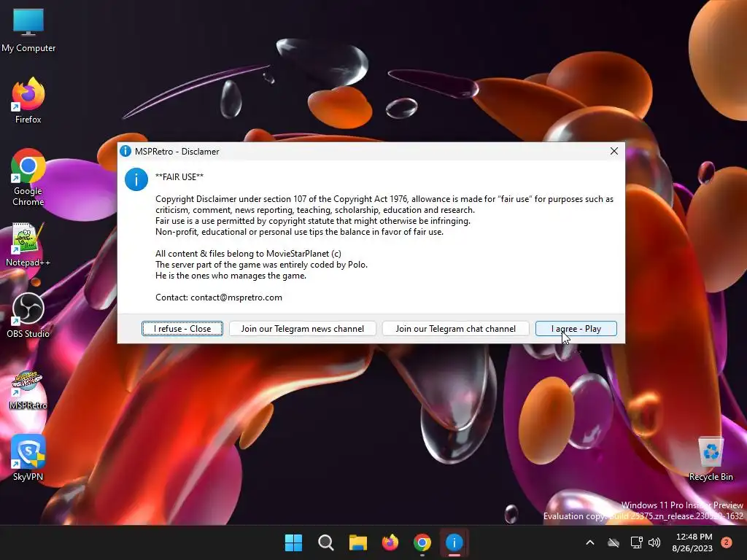747x560 pixels.
Task: Click the 'Fair use is a use permitted' line
Action: click(x=312, y=220)
